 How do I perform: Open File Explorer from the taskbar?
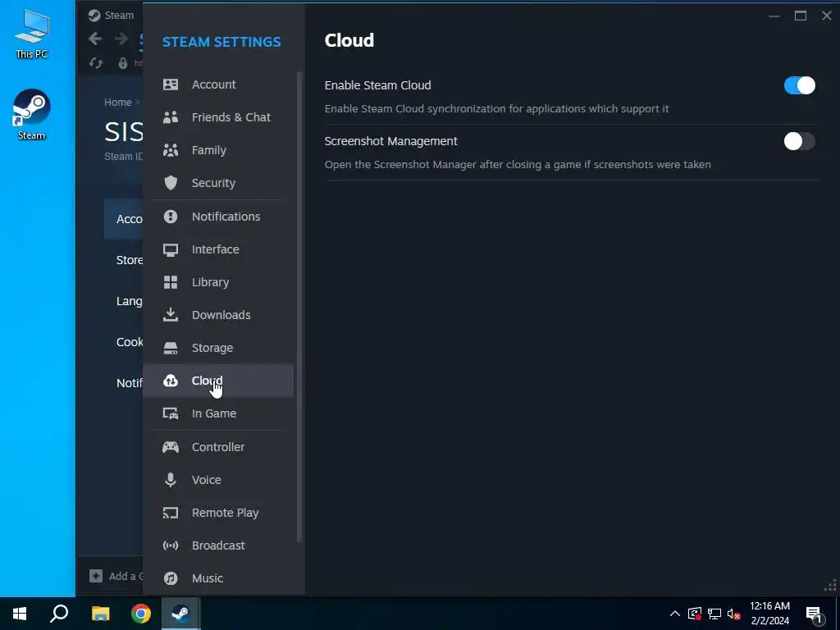click(100, 614)
